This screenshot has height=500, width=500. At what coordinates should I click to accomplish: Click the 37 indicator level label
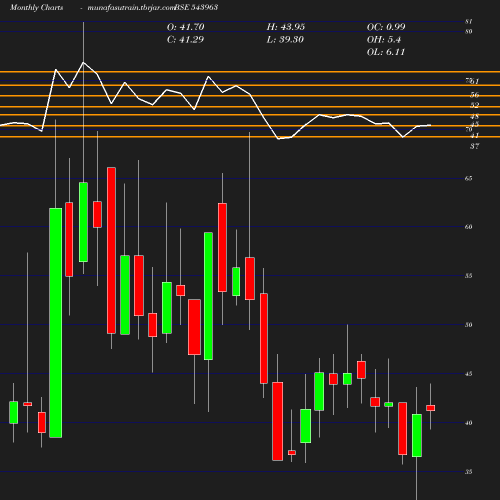[475, 146]
